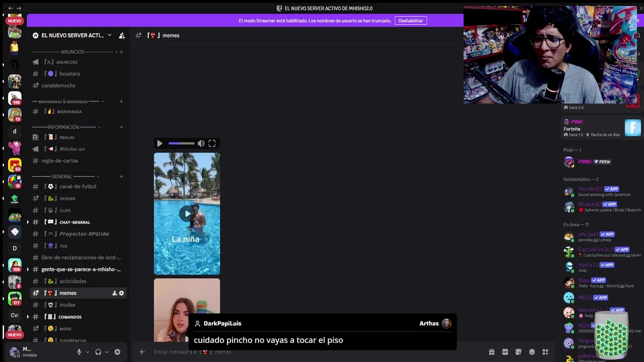Open the emoji picker
Image resolution: width=644 pixels, height=362 pixels.
[x=532, y=352]
